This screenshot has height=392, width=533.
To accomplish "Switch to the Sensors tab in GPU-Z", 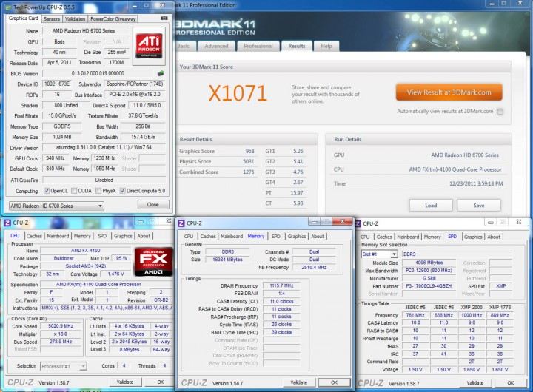I will (51, 19).
